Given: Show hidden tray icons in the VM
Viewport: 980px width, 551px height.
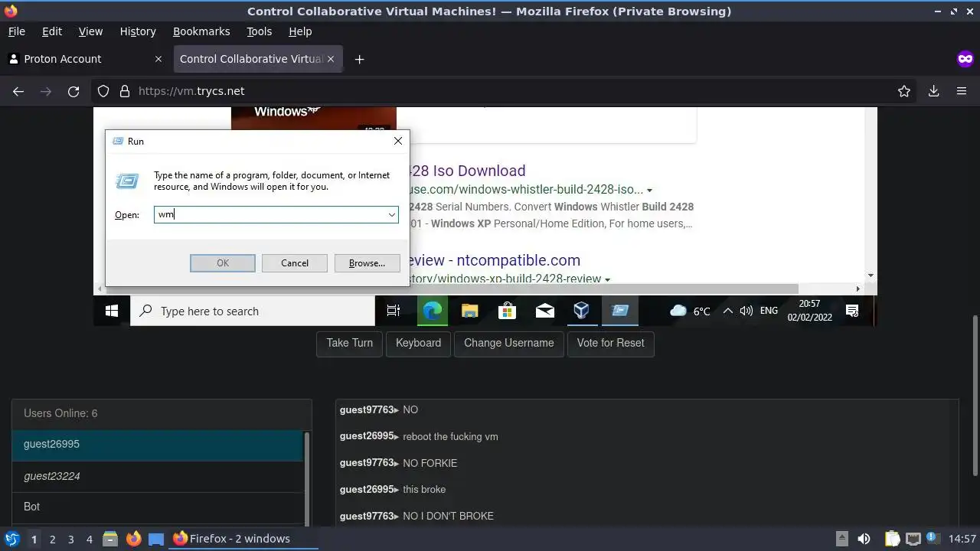Looking at the screenshot, I should pyautogui.click(x=727, y=311).
